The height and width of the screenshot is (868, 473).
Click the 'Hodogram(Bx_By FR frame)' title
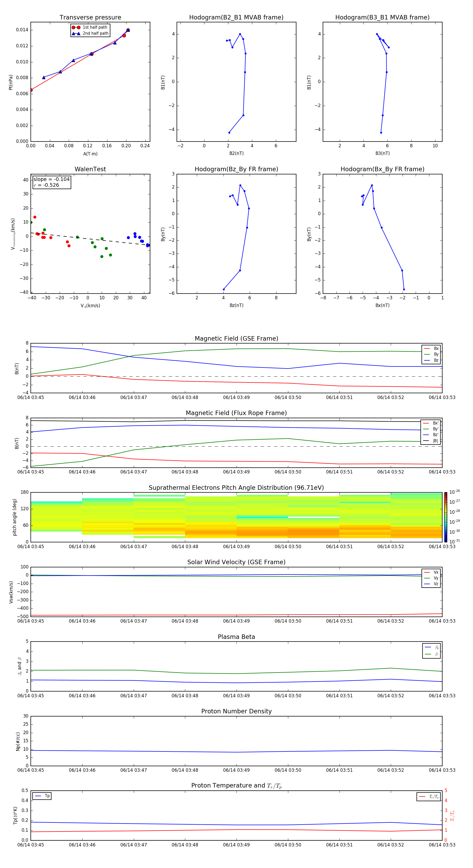click(382, 169)
